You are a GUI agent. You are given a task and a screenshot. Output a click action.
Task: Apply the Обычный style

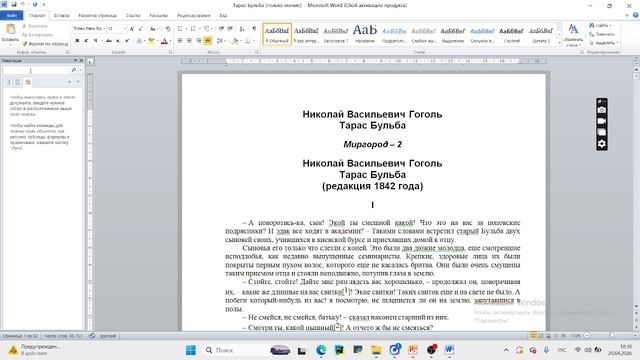[277, 34]
